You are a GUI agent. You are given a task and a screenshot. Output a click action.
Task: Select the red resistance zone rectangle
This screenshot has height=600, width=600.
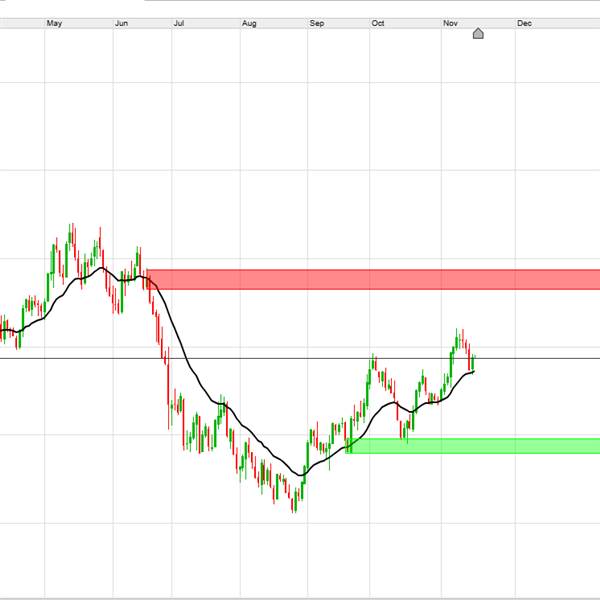tap(373, 279)
